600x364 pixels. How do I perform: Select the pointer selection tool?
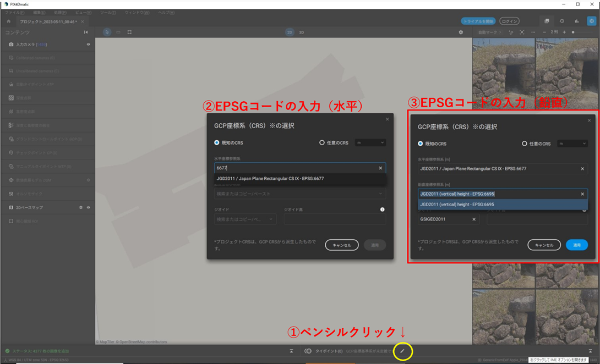pyautogui.click(x=107, y=32)
